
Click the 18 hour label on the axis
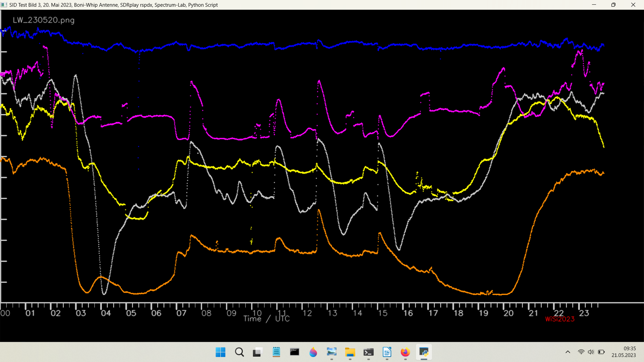tap(459, 313)
